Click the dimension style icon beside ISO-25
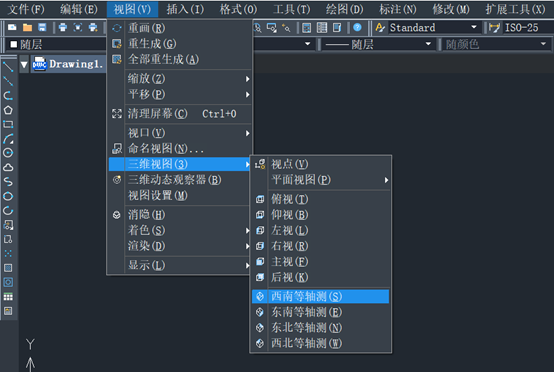554x372 pixels. [494, 28]
